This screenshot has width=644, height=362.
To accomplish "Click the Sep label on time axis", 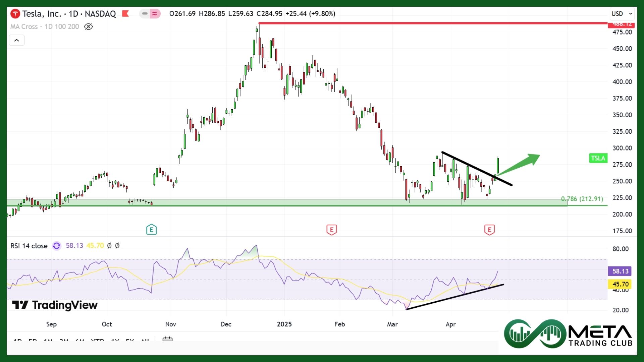I will click(x=51, y=324).
